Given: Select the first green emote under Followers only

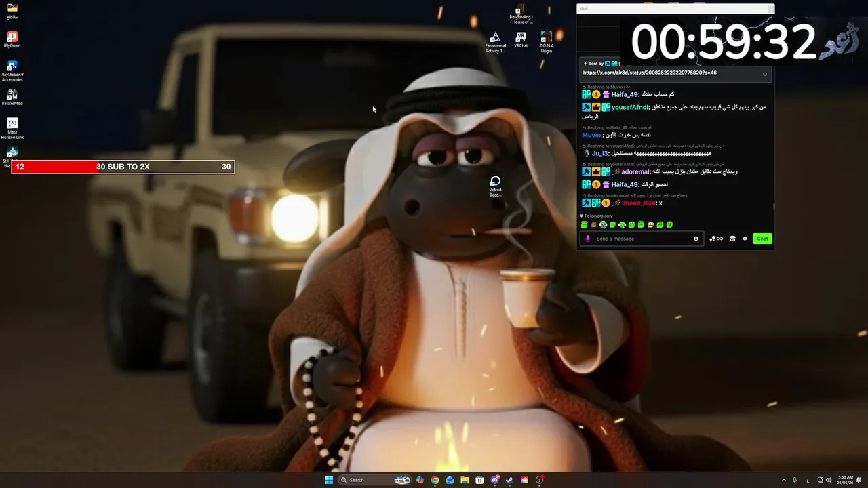Looking at the screenshot, I should [584, 224].
